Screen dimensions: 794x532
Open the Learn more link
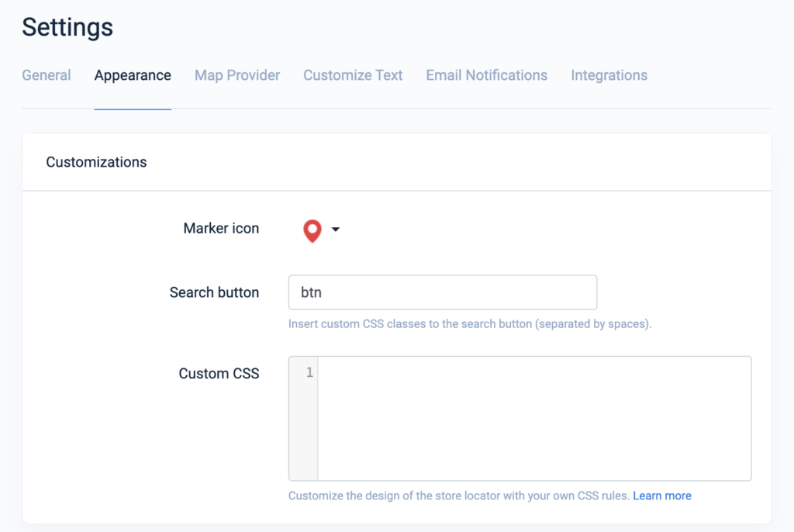tap(661, 495)
